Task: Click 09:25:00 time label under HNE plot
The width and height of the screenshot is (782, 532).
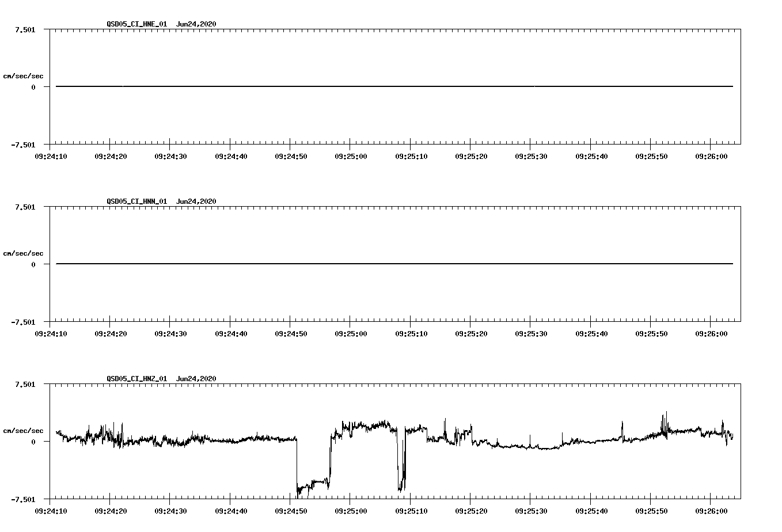Action: (351, 156)
